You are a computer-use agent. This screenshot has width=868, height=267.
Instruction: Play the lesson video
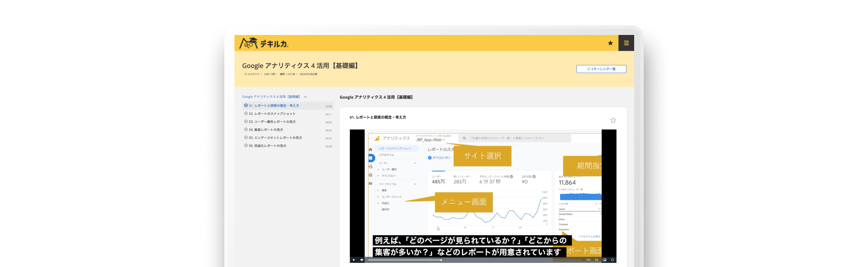(354, 260)
